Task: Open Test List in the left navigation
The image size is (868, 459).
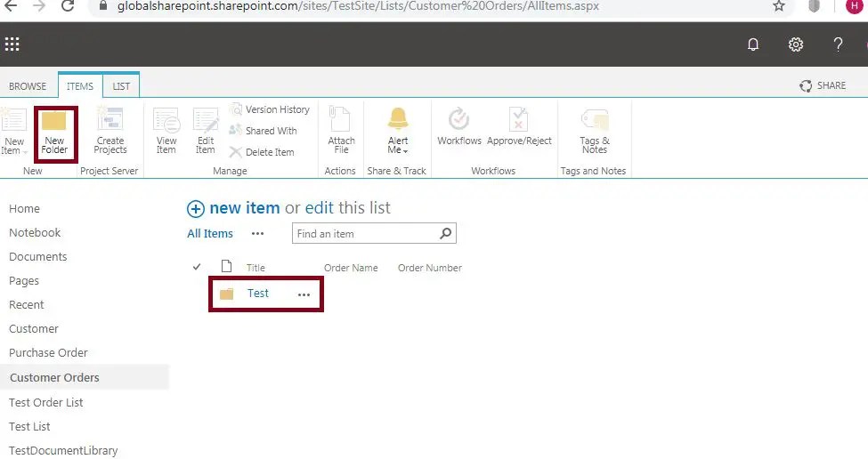Action: tap(29, 426)
